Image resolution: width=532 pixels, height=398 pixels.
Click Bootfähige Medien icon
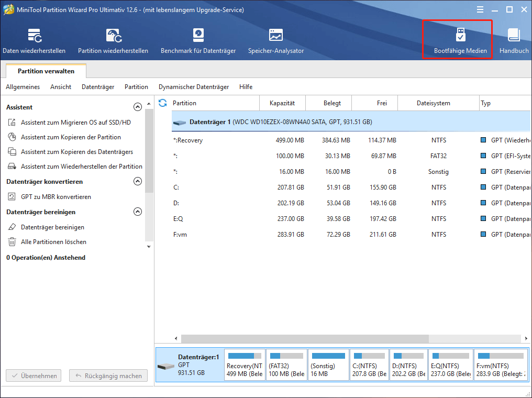(x=460, y=35)
